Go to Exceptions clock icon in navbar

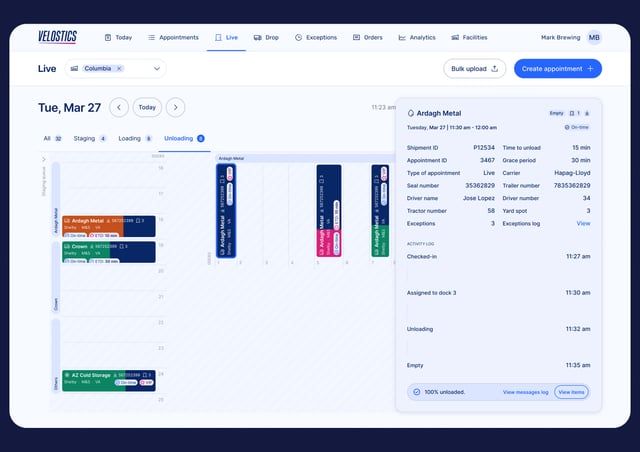pos(298,38)
